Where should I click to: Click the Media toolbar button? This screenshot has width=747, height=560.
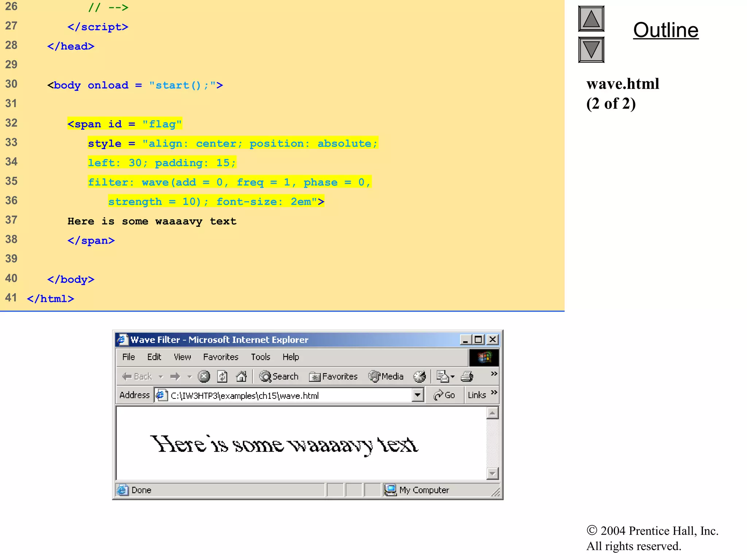(386, 377)
